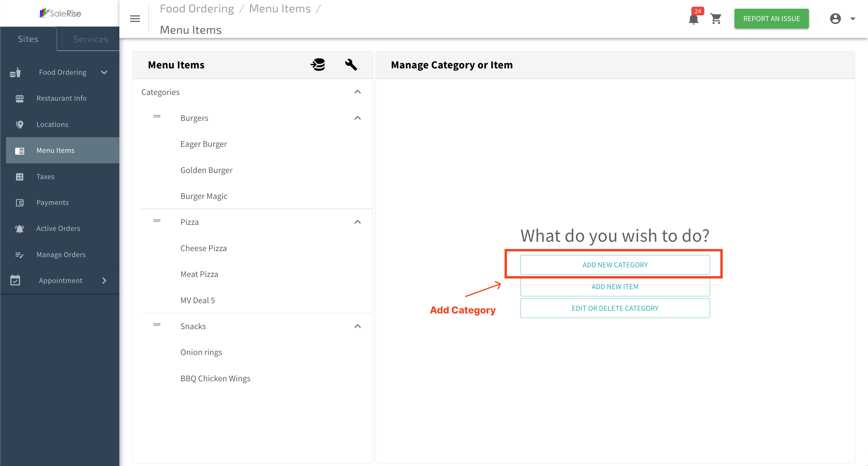Select the Pizza category label
The image size is (868, 466).
(x=189, y=222)
